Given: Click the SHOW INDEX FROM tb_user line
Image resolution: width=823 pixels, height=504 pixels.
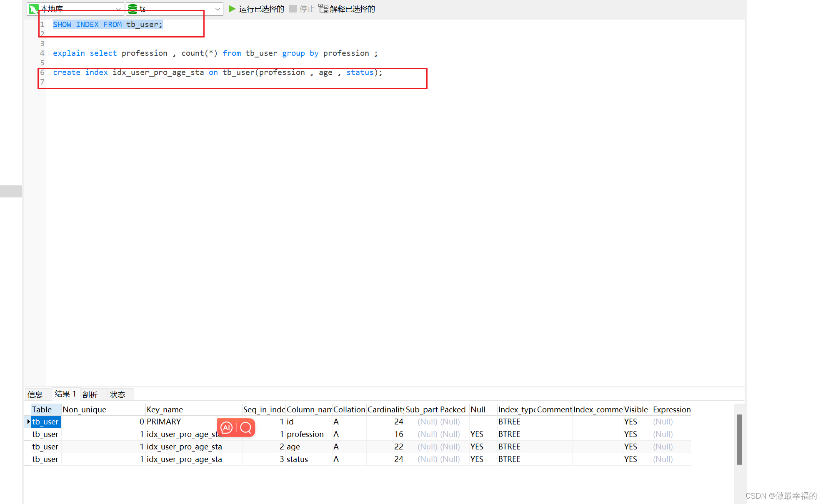Looking at the screenshot, I should point(108,25).
